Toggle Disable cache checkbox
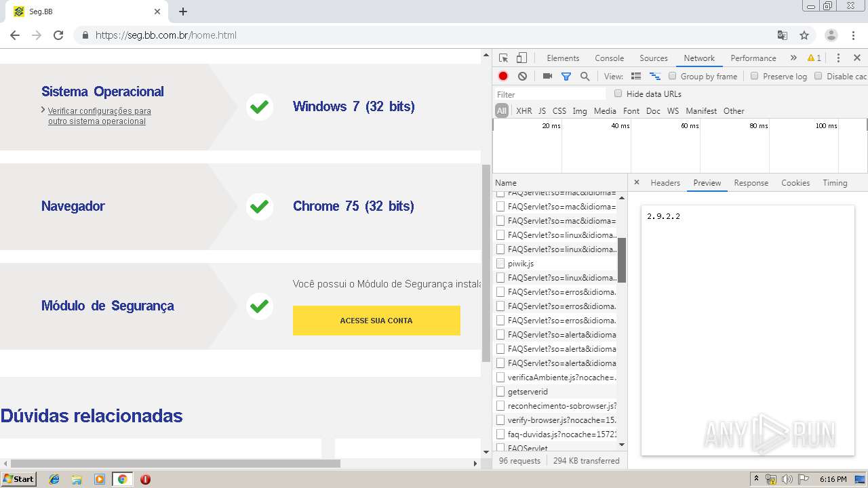868x488 pixels. click(818, 76)
